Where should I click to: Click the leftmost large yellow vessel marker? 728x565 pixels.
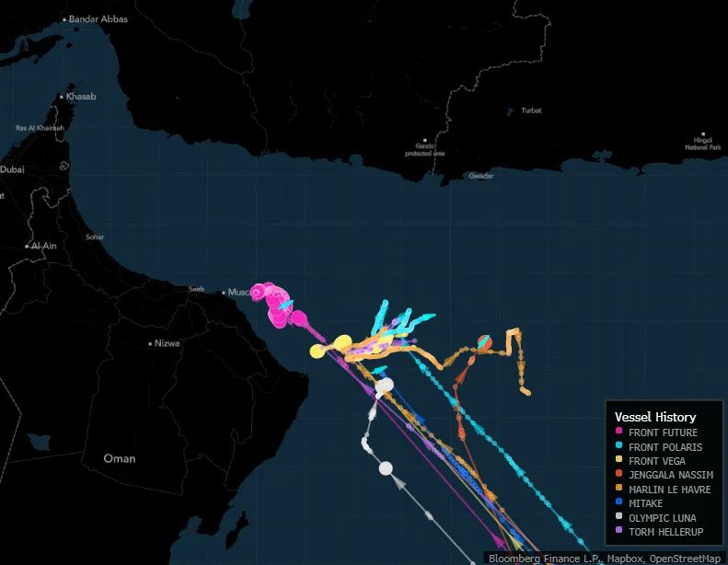318,351
